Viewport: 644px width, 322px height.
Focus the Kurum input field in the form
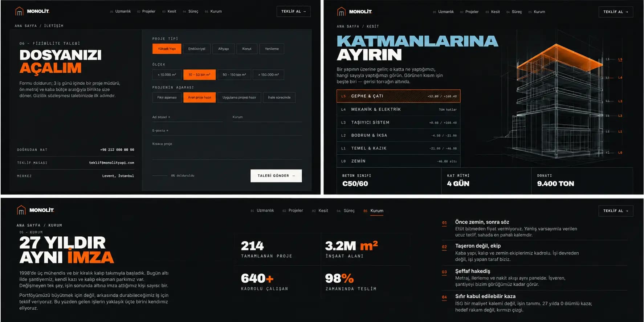pos(267,117)
